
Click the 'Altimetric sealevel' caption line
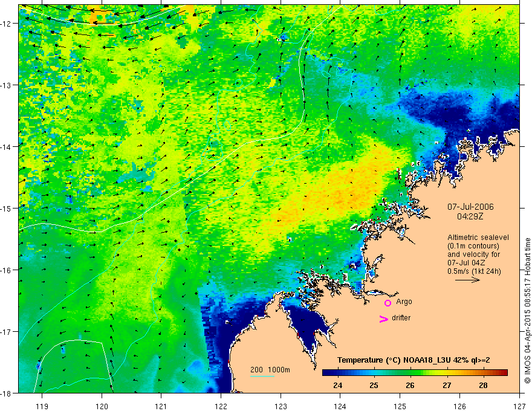(478, 238)
